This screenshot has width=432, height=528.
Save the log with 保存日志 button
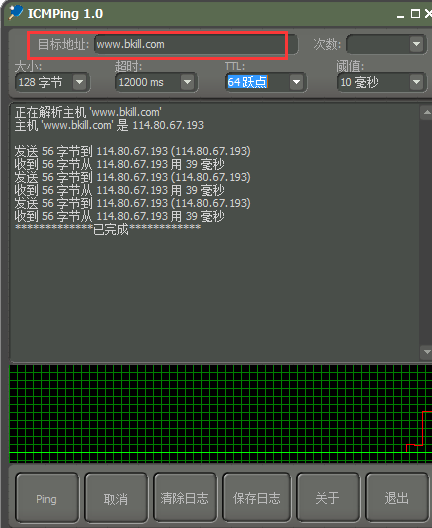coord(257,498)
